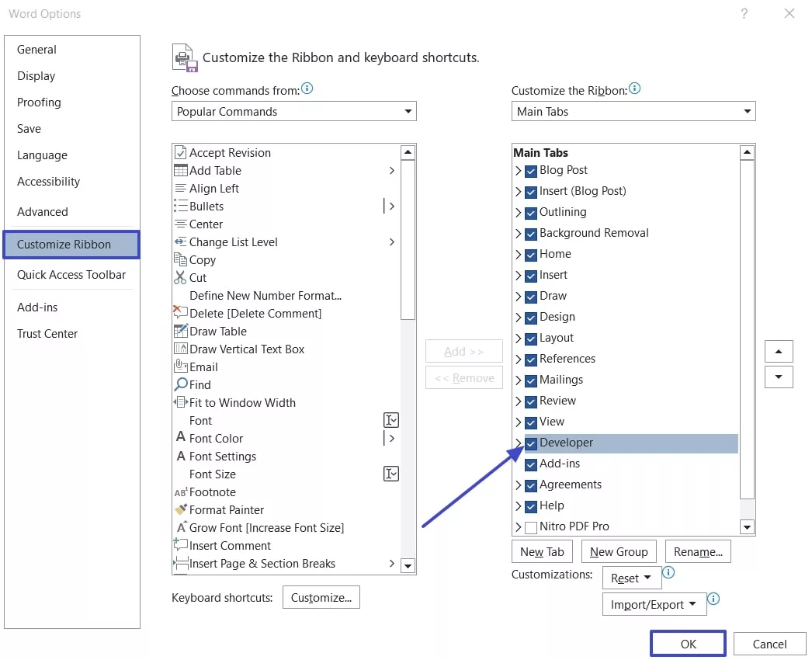Disable the Draw tab checkbox

click(531, 297)
